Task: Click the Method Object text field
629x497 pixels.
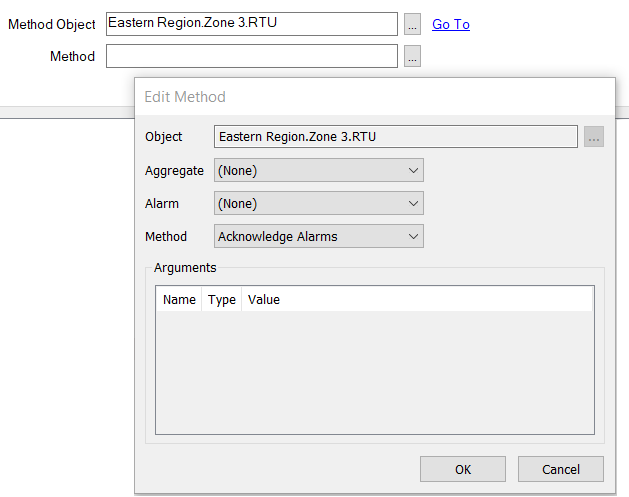Action: click(x=251, y=24)
